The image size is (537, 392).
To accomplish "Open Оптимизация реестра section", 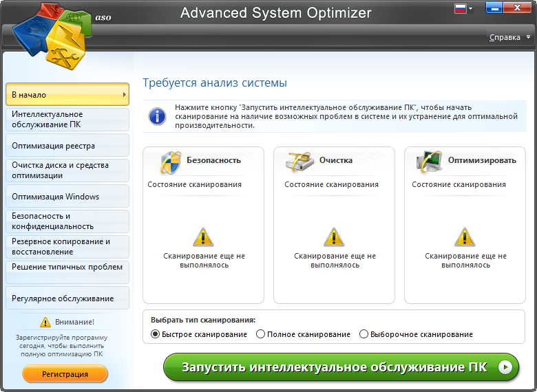I will pos(67,145).
